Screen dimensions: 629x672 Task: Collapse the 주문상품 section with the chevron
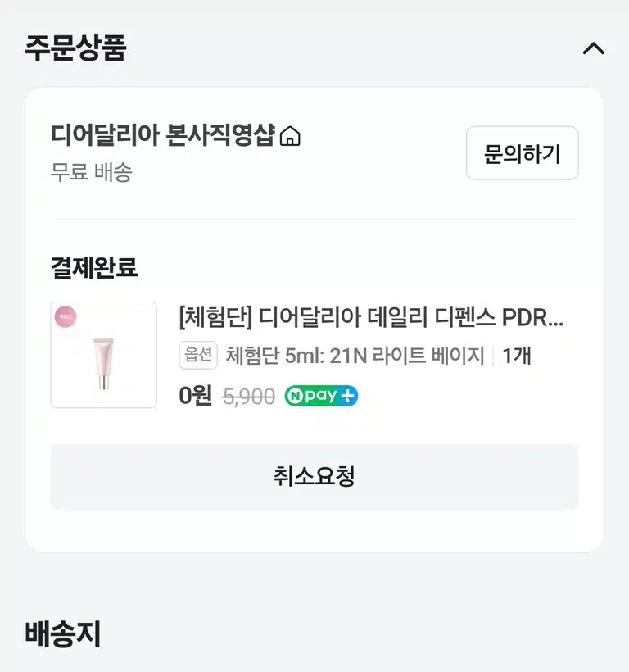(x=594, y=48)
